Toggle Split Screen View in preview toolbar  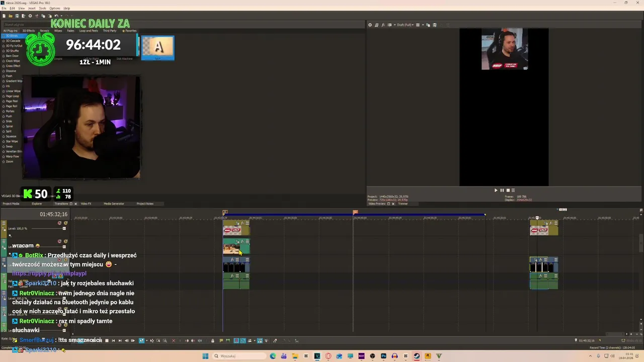[x=389, y=25]
